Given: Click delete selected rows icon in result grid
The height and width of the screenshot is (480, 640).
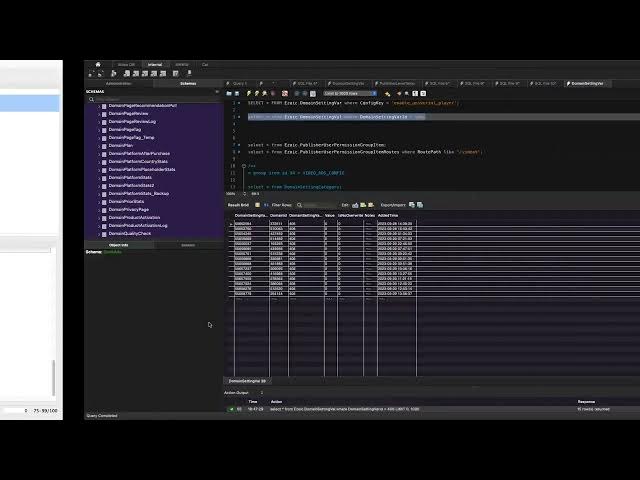Looking at the screenshot, I should tap(371, 205).
